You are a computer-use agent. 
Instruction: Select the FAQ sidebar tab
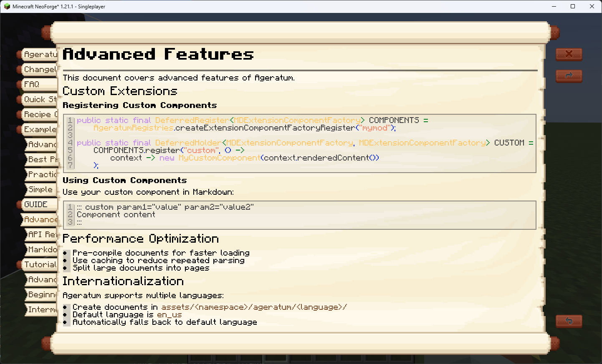tap(38, 85)
